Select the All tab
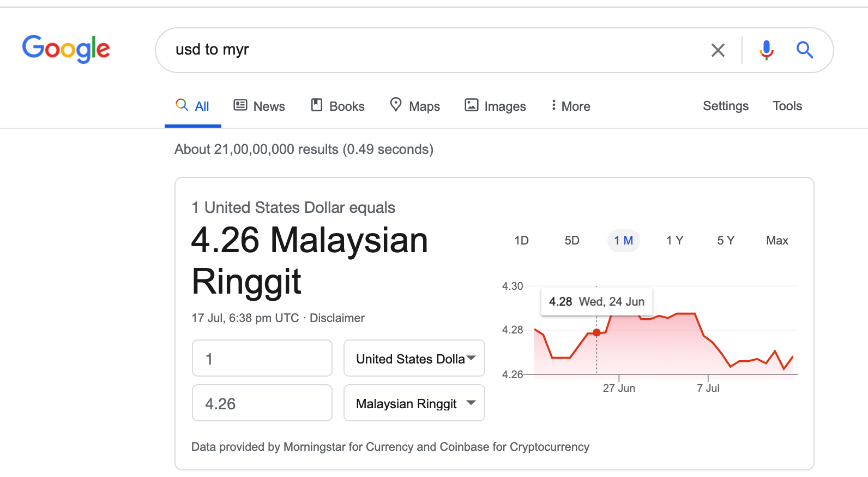Image resolution: width=868 pixels, height=477 pixels. point(192,106)
